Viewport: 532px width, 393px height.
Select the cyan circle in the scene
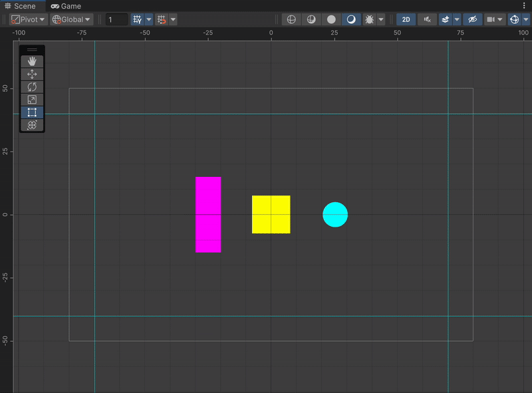point(335,215)
